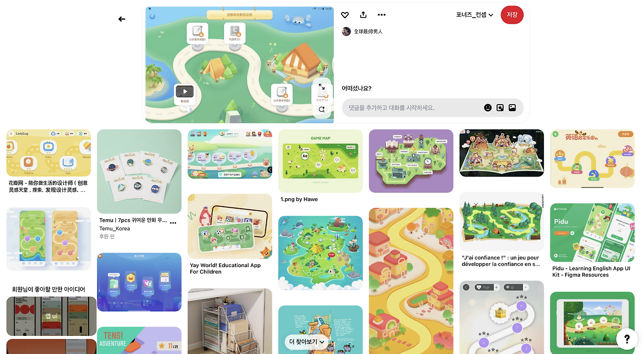
Task: Like the pin with heart icon
Action: pyautogui.click(x=345, y=15)
